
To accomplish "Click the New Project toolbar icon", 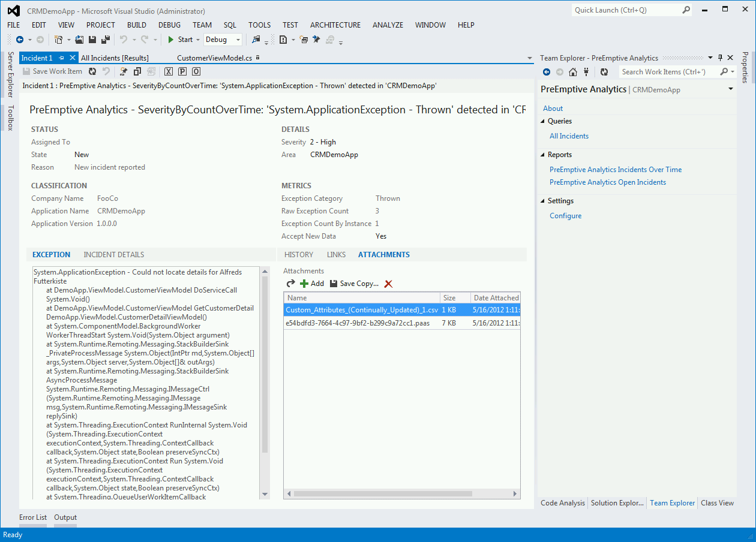I will click(x=58, y=40).
